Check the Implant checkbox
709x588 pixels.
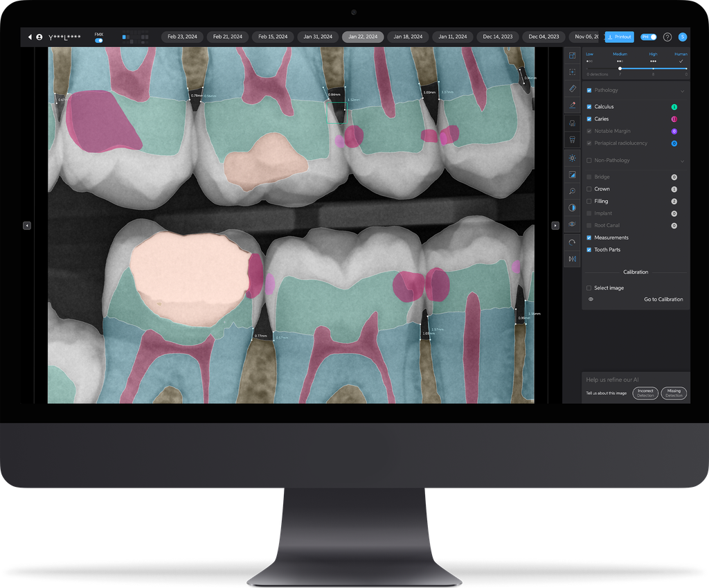589,213
